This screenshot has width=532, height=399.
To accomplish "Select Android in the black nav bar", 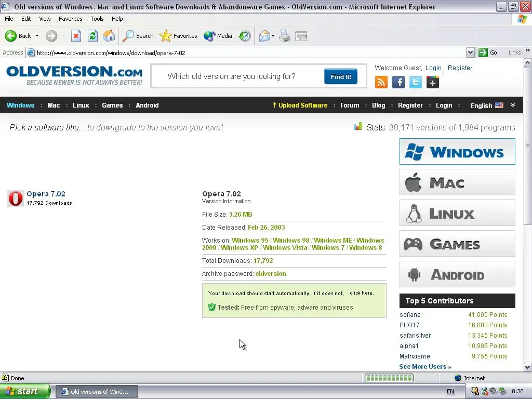I will click(x=147, y=105).
